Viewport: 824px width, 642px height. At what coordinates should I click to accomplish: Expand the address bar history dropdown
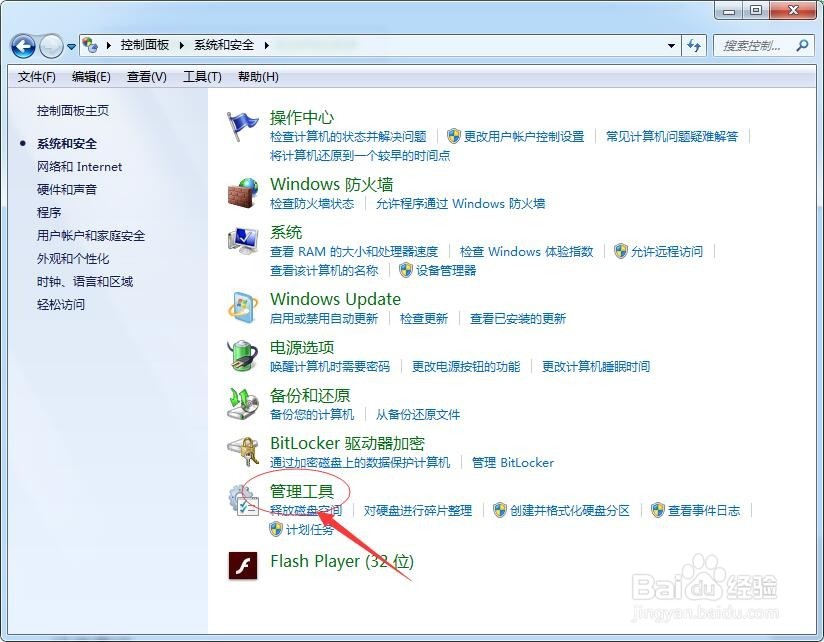(x=671, y=46)
